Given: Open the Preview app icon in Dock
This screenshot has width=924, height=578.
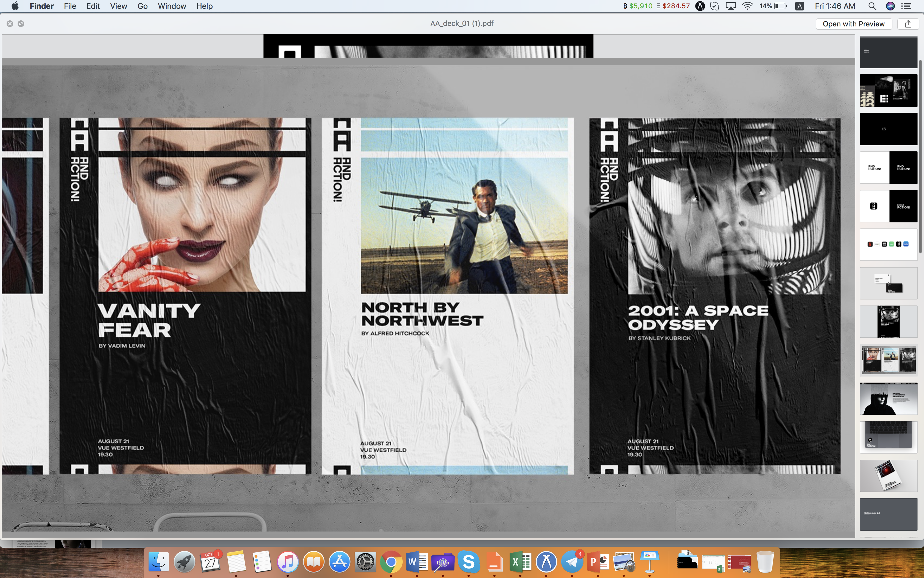Looking at the screenshot, I should point(624,562).
